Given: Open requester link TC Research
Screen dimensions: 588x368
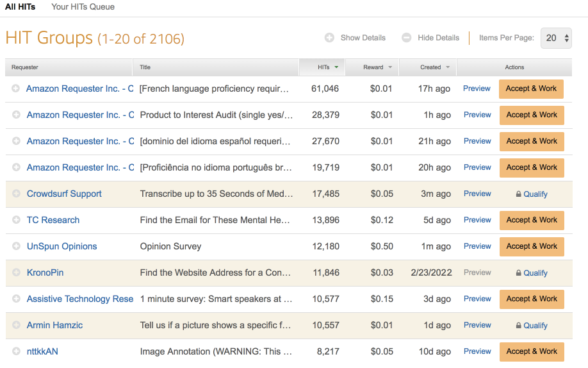Looking at the screenshot, I should coord(53,220).
